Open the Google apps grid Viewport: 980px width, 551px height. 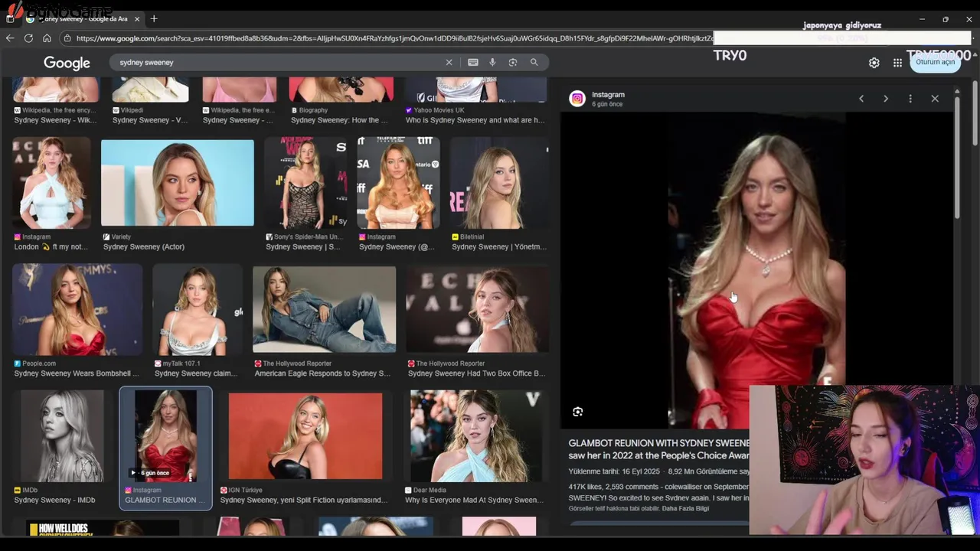897,63
